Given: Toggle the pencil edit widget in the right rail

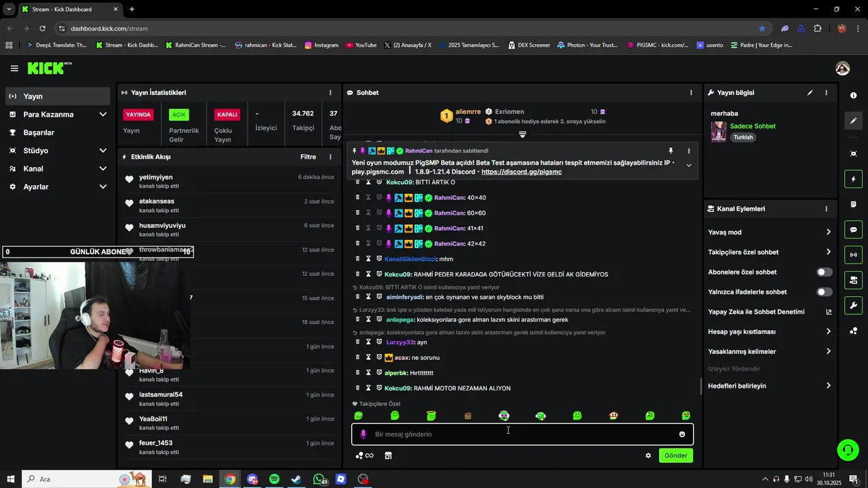Looking at the screenshot, I should pyautogui.click(x=853, y=121).
